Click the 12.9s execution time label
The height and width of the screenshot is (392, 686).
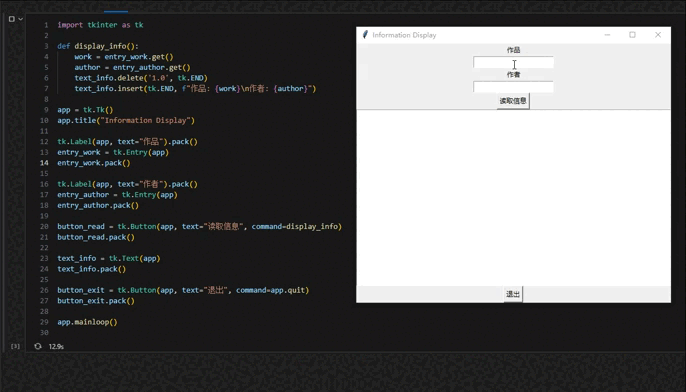click(56, 346)
